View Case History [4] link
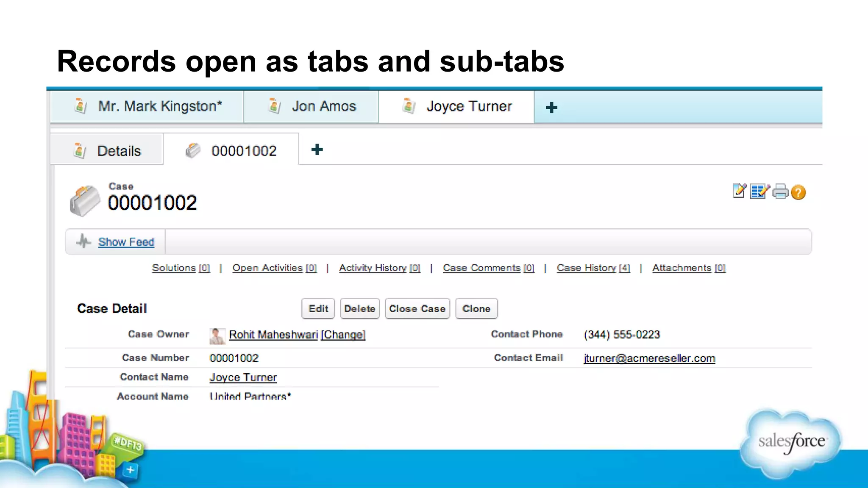Viewport: 868px width, 488px height. (x=593, y=268)
